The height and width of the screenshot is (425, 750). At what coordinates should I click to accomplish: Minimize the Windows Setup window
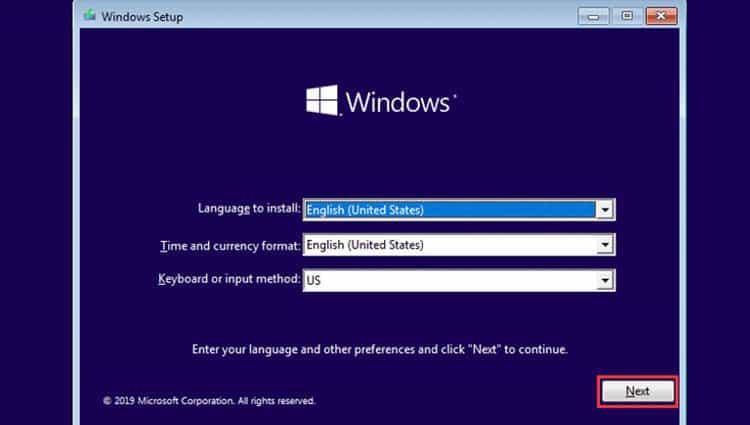(x=593, y=16)
